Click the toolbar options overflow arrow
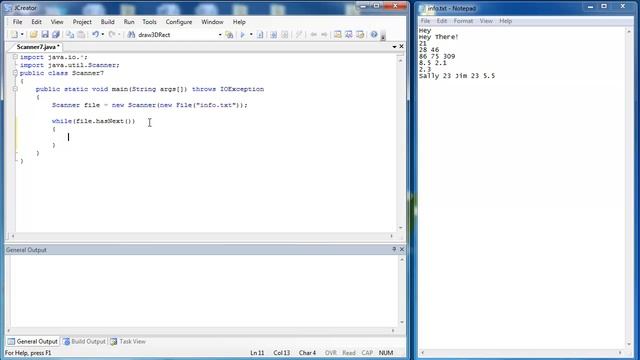The height and width of the screenshot is (360, 640). 383,37
